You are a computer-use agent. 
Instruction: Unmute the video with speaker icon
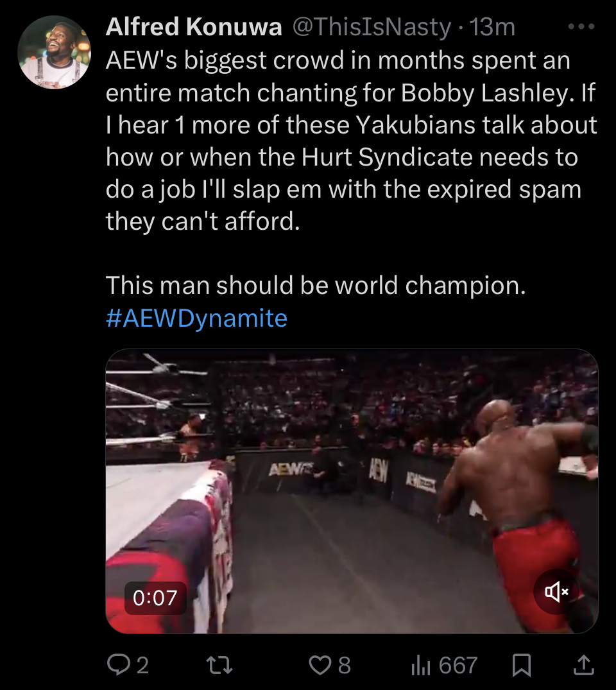(556, 592)
